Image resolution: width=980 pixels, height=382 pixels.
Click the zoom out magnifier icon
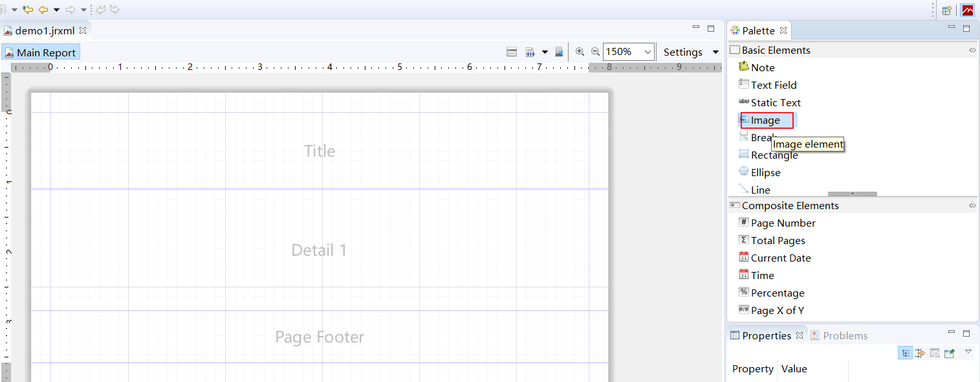point(595,52)
